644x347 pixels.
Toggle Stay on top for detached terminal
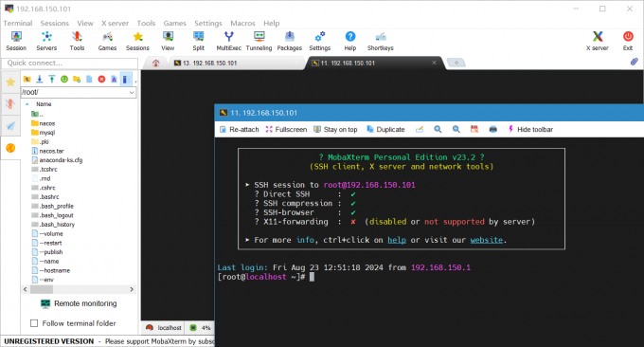[x=335, y=129]
